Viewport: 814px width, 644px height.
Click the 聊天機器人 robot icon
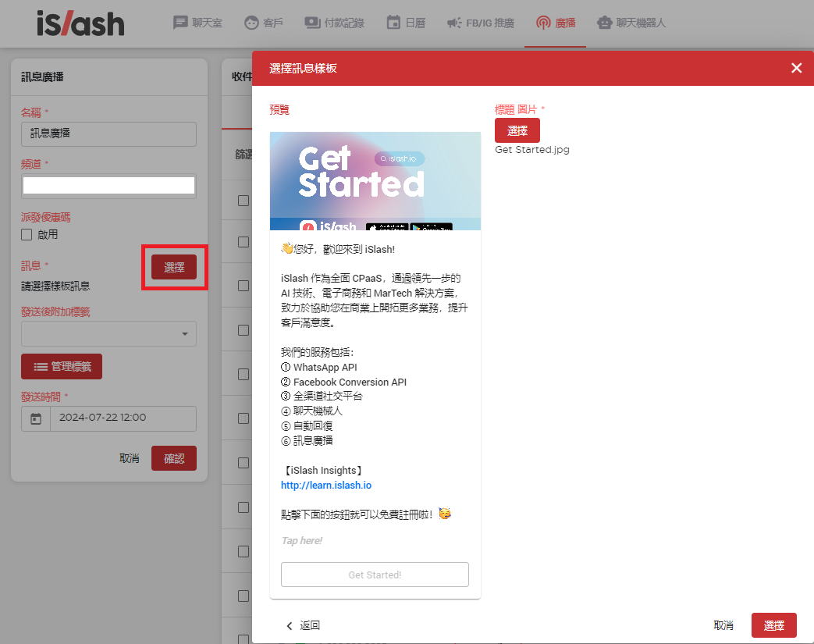(x=604, y=23)
